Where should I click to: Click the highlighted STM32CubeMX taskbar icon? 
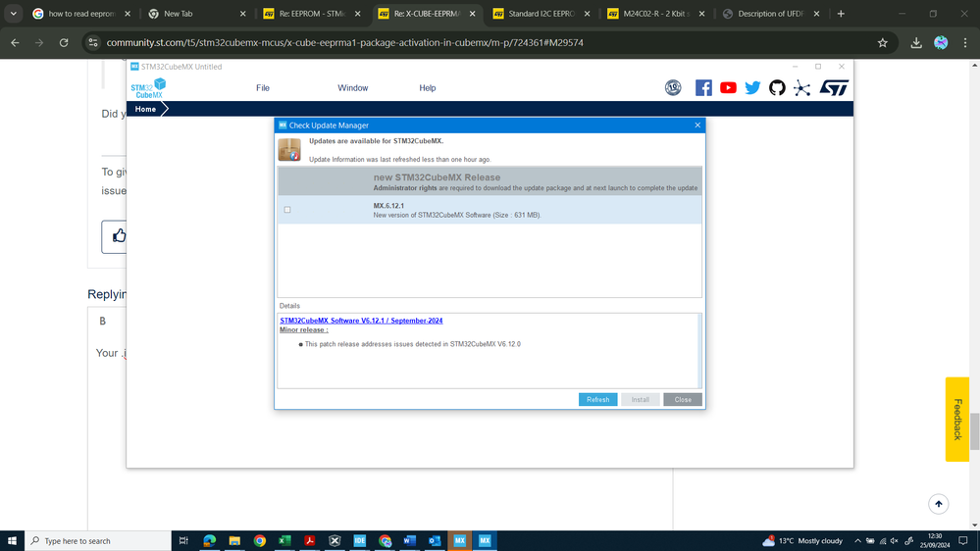click(460, 541)
